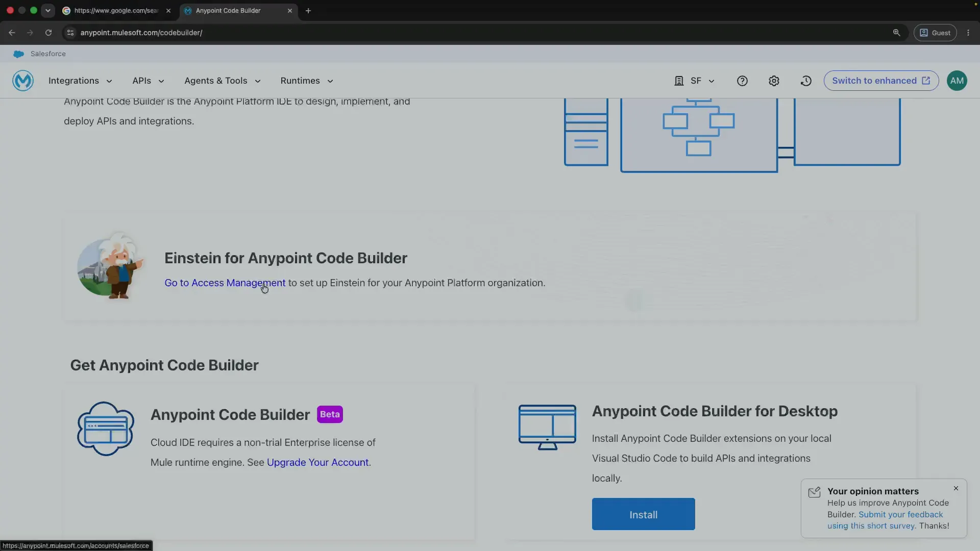980x551 pixels.
Task: Click the cloud IDE icon beside Anypoint Code Builder
Action: pos(106,429)
